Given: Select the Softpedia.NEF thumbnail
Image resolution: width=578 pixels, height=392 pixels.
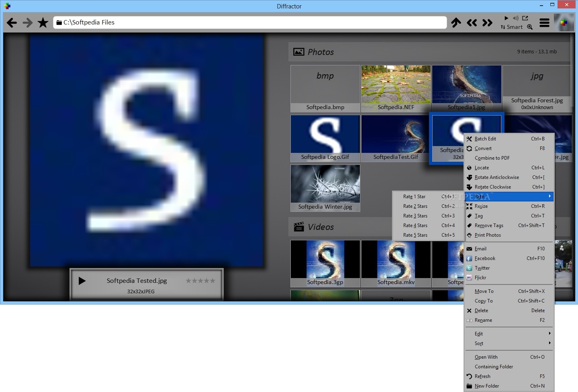Looking at the screenshot, I should tap(396, 89).
